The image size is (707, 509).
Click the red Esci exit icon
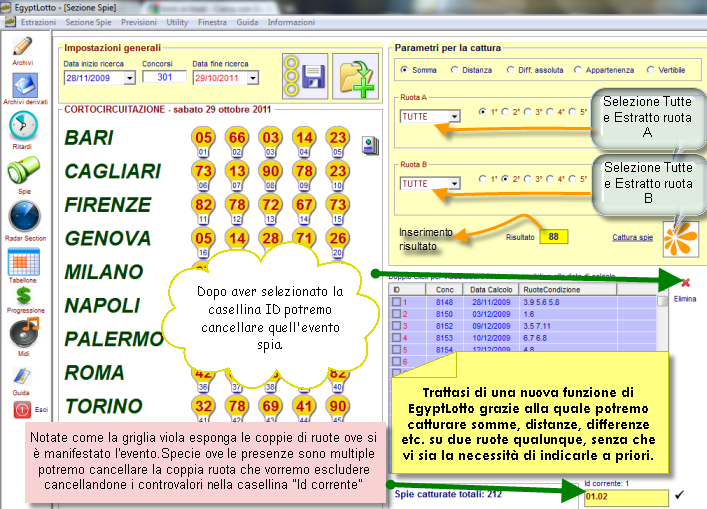[x=22, y=409]
